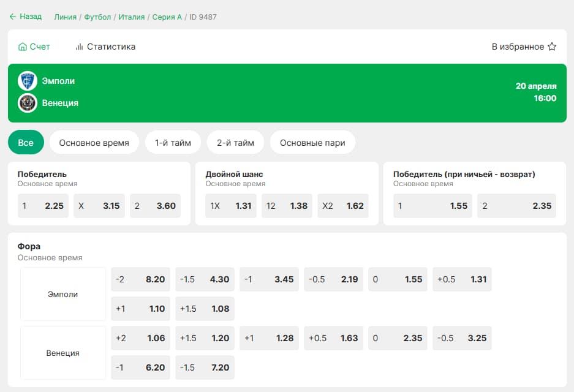Click the Эмполи handicap row label
This screenshot has width=574, height=392.
pos(63,294)
